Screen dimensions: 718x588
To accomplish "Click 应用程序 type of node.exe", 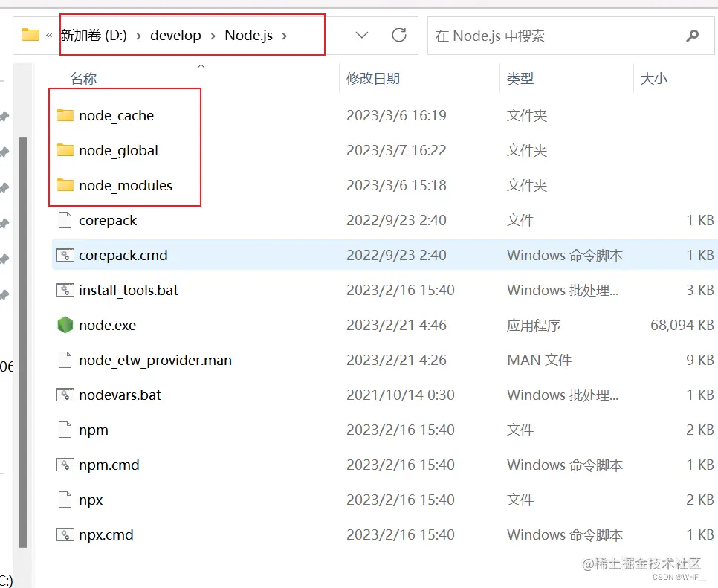I will click(x=534, y=325).
